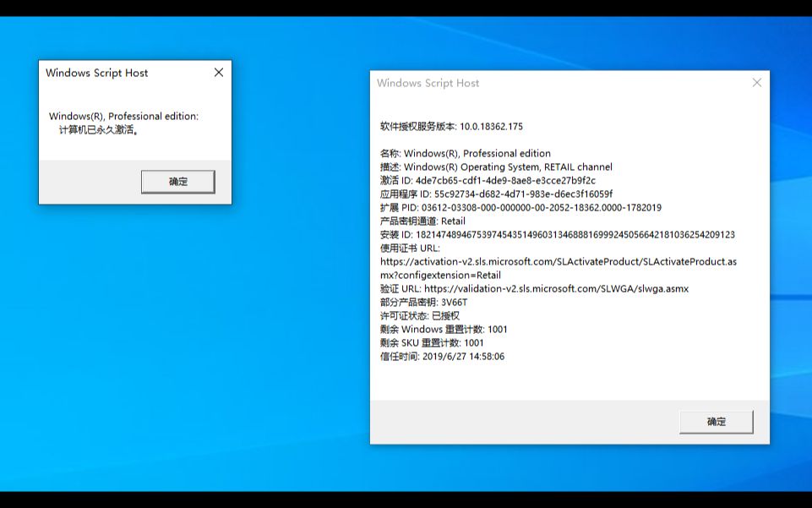This screenshot has height=508, width=812.
Task: Click the large dialog's title bar
Action: (549, 82)
